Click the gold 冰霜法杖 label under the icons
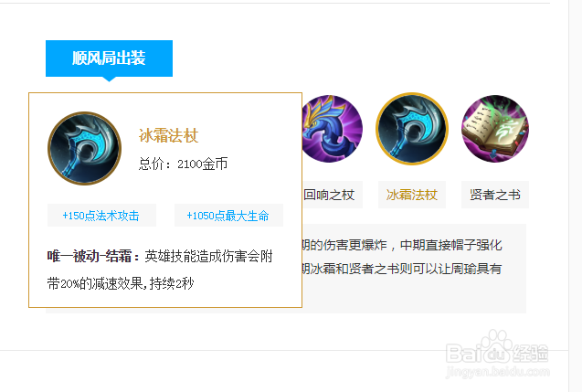This screenshot has height=392, width=582. (x=412, y=195)
